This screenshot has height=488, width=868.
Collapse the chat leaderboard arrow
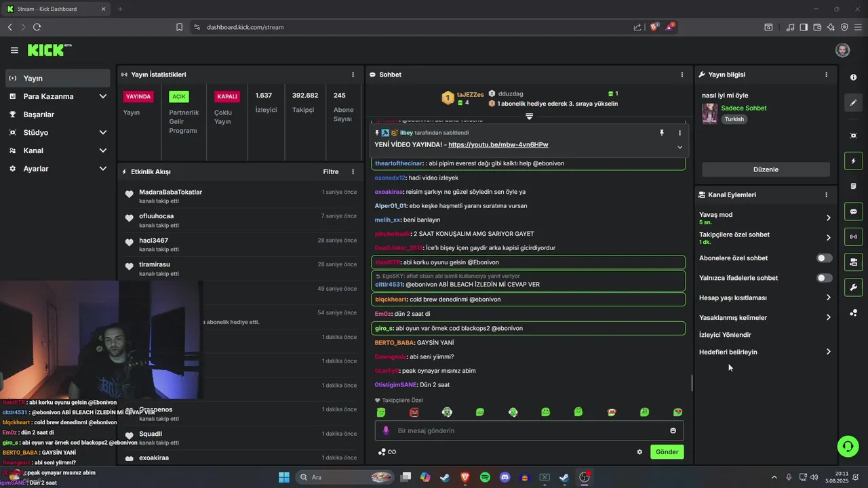tap(529, 117)
